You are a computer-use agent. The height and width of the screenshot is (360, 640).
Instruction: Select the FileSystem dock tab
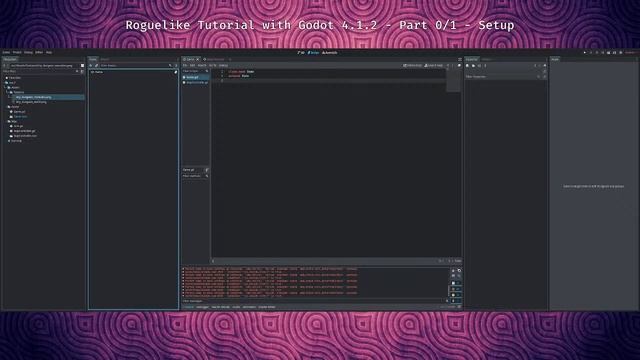coord(10,59)
